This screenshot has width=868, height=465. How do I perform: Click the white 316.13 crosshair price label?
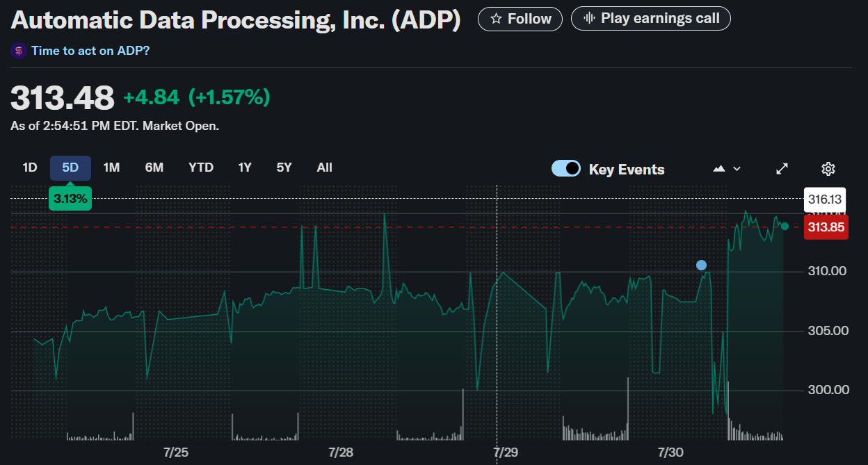point(826,199)
